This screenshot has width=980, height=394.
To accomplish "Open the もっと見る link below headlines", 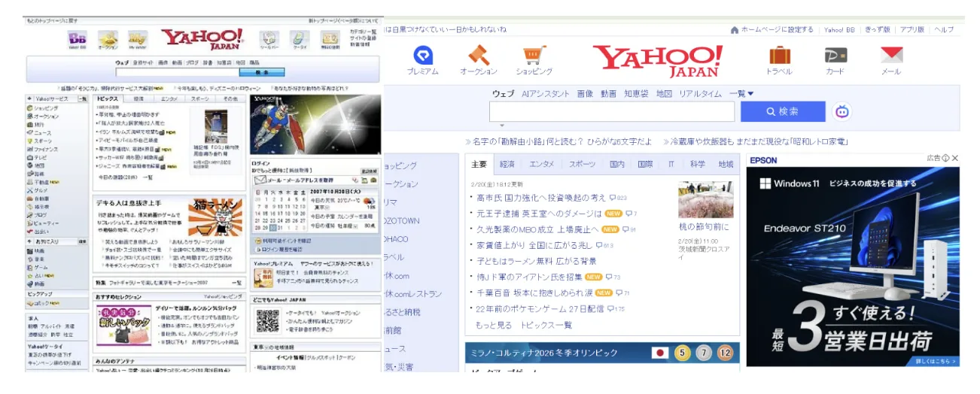I will (x=494, y=325).
